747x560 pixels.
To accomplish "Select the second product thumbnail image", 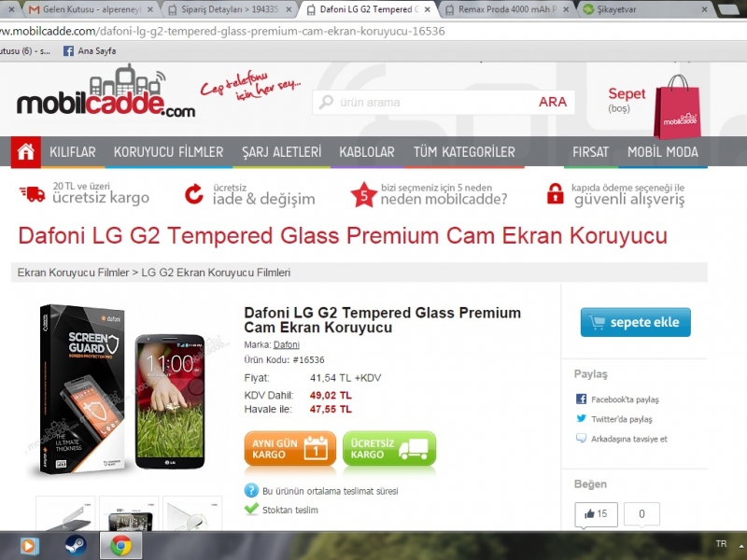I will [x=129, y=513].
